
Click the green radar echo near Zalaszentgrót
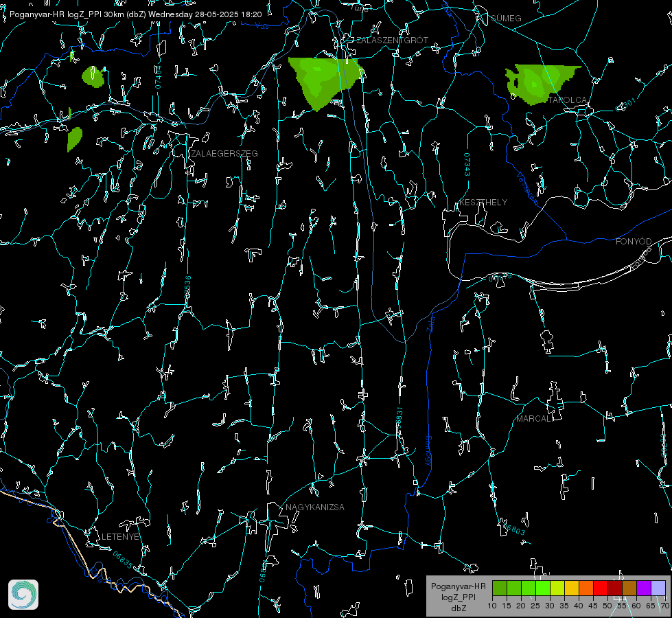click(325, 80)
